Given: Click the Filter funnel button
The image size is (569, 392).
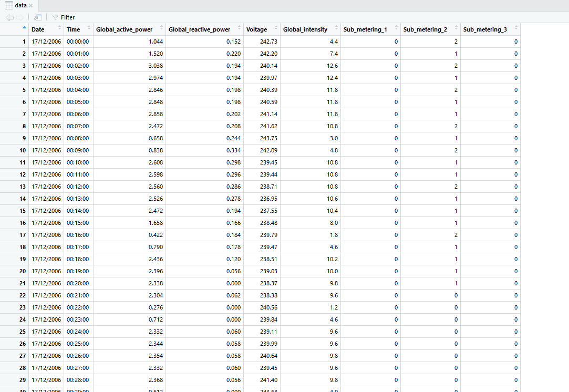Looking at the screenshot, I should 64,17.
